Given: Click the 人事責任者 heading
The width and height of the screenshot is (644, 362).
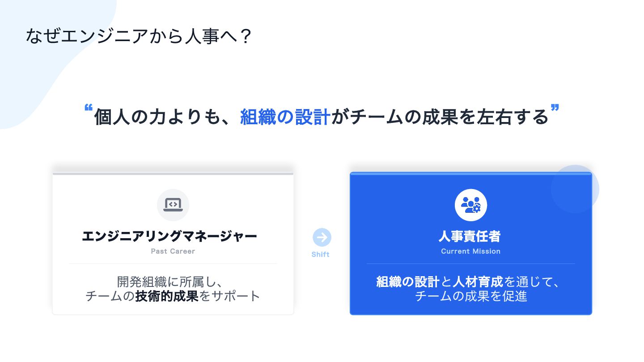Looking at the screenshot, I should point(470,236).
